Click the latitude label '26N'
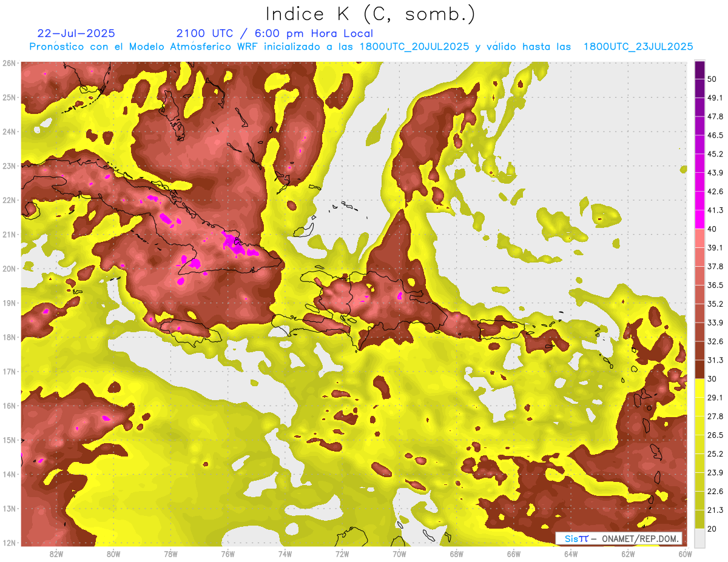The height and width of the screenshot is (562, 728). click(9, 63)
